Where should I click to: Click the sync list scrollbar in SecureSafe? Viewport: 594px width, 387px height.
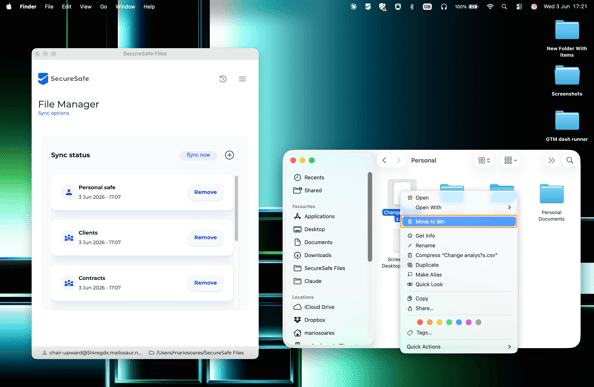coord(236,208)
